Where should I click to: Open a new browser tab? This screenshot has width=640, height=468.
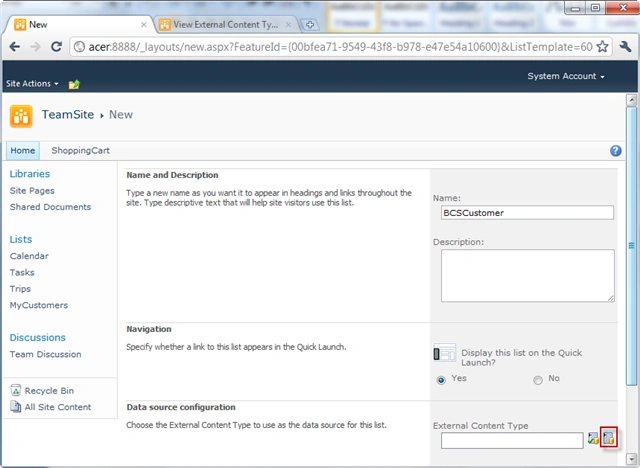tap(309, 25)
